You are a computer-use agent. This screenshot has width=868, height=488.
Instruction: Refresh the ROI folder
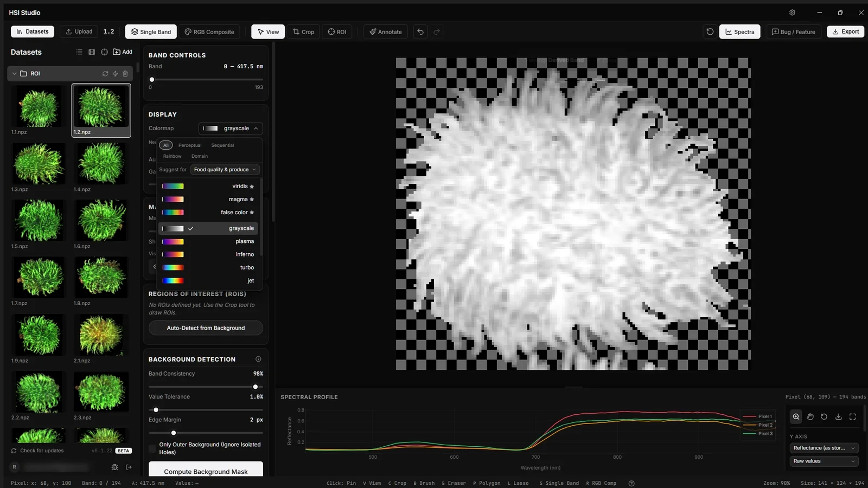tap(105, 74)
